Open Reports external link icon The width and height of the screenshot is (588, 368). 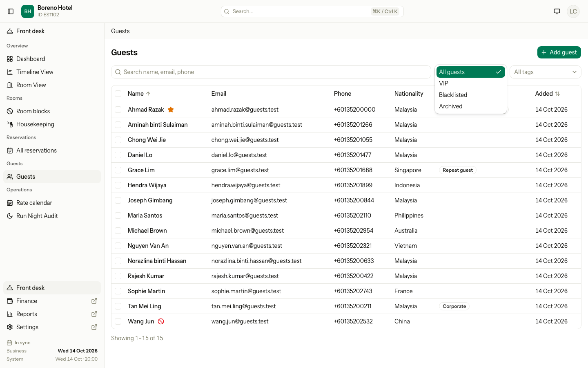(x=94, y=314)
